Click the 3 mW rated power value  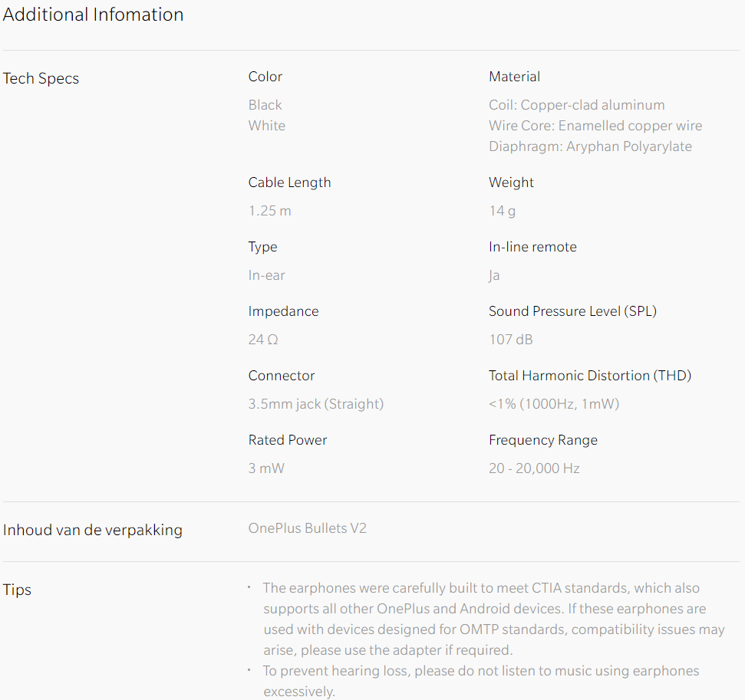(266, 468)
